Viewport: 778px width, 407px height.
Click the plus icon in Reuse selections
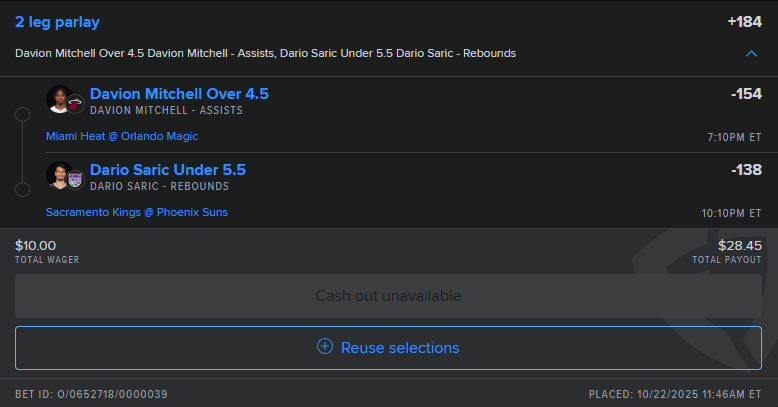325,346
